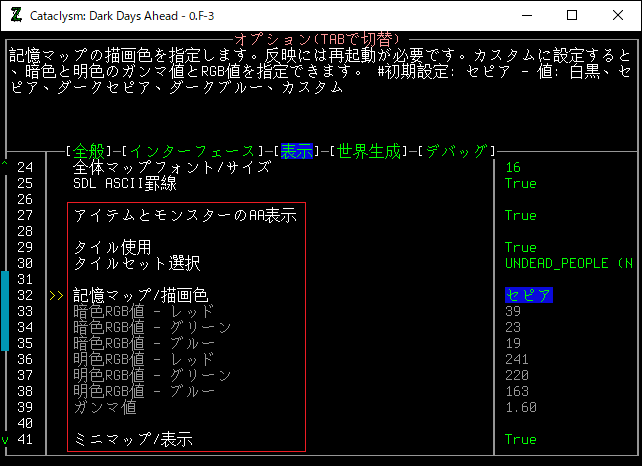Change the font size value 16

(513, 168)
